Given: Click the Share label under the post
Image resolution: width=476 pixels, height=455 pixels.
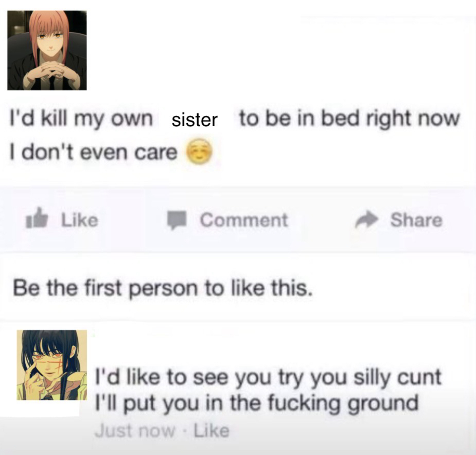Looking at the screenshot, I should 416,220.
